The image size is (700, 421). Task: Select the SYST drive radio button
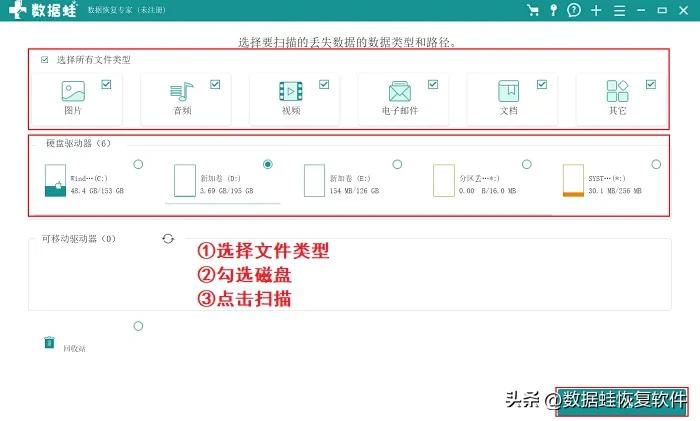[656, 164]
